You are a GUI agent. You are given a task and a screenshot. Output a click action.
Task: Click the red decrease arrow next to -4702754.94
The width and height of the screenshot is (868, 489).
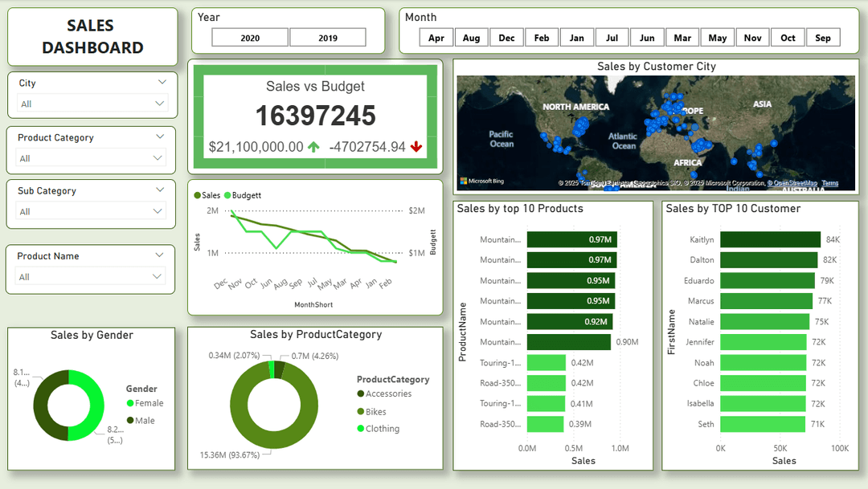[416, 146]
